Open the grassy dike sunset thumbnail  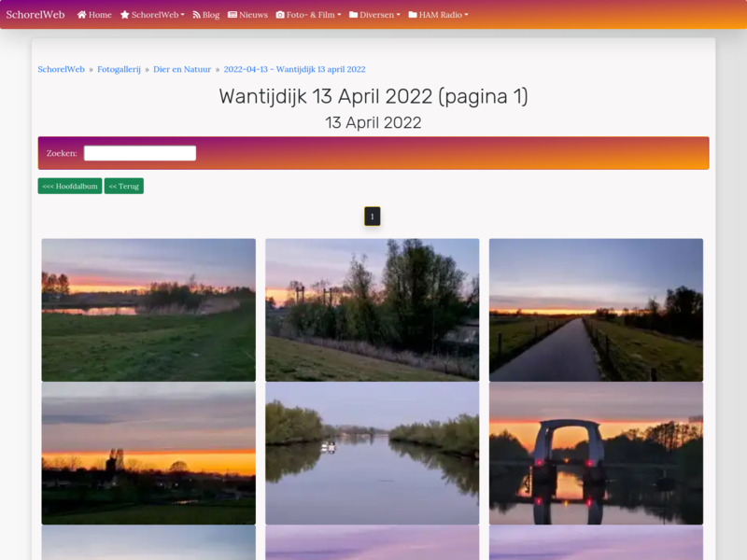coord(148,310)
